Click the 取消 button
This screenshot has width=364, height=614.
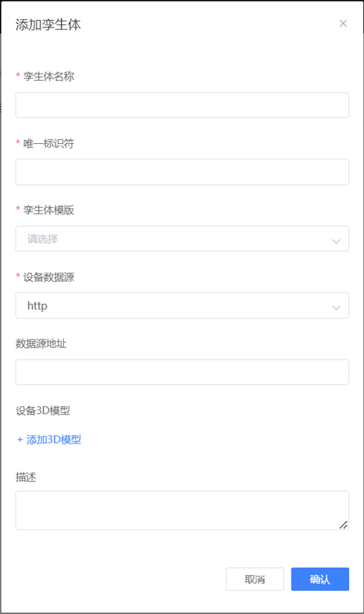(x=255, y=579)
